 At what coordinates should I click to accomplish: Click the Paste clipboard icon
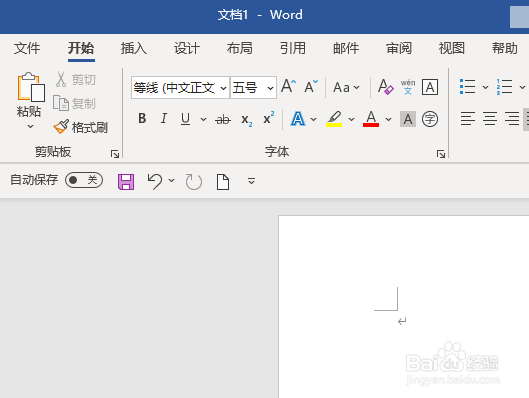pos(31,87)
